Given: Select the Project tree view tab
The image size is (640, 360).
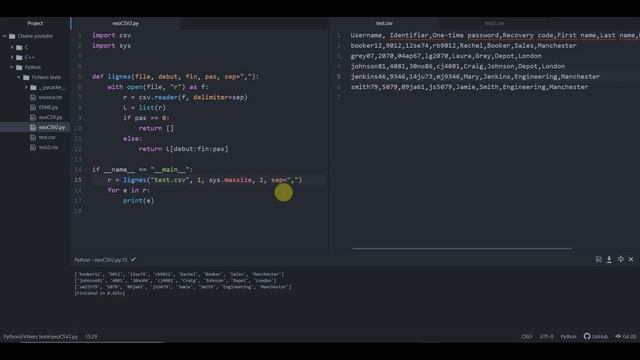Looking at the screenshot, I should coord(35,23).
